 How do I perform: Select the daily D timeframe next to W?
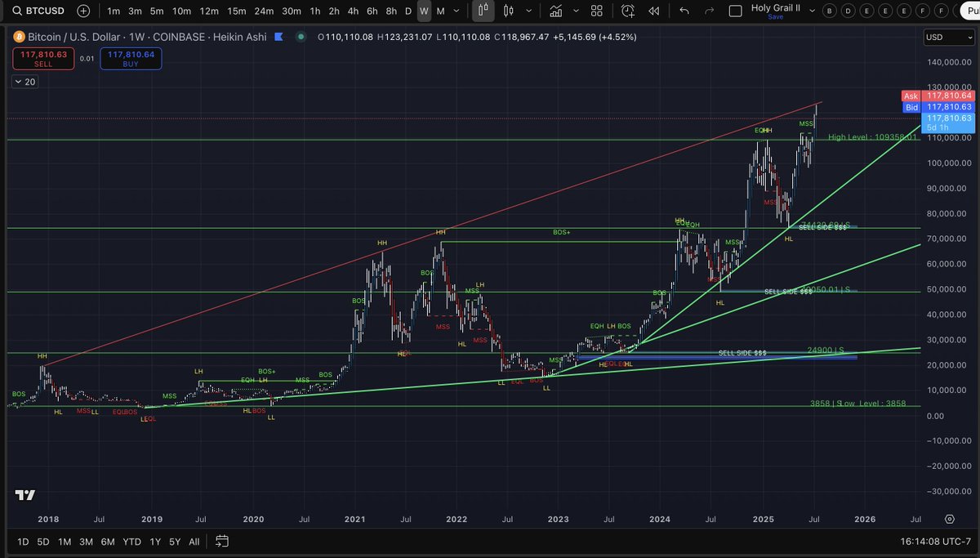(x=408, y=11)
